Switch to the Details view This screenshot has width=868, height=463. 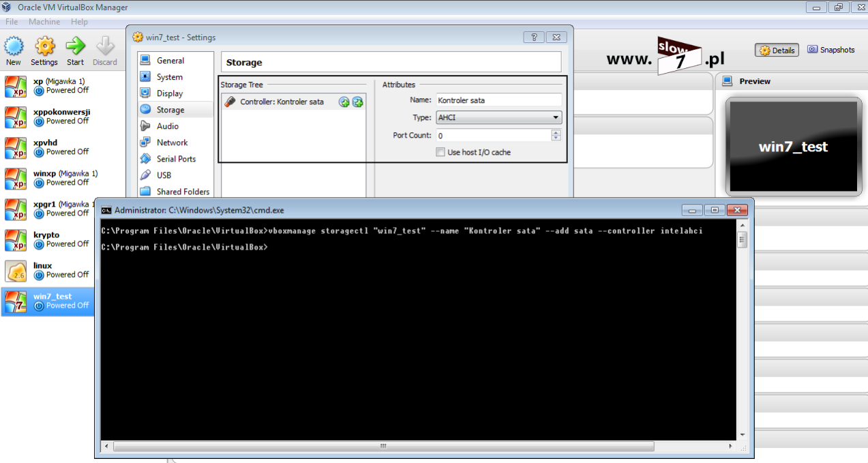(x=777, y=50)
